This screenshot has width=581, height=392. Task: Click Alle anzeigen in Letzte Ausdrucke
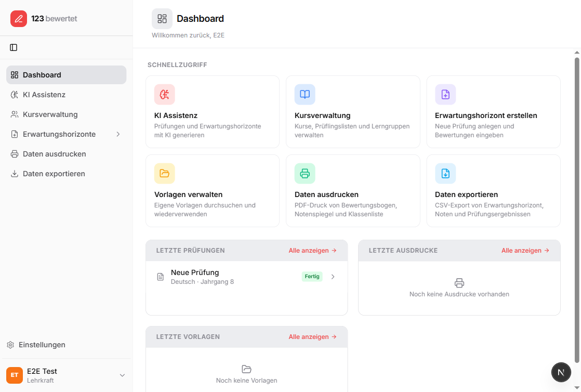525,251
